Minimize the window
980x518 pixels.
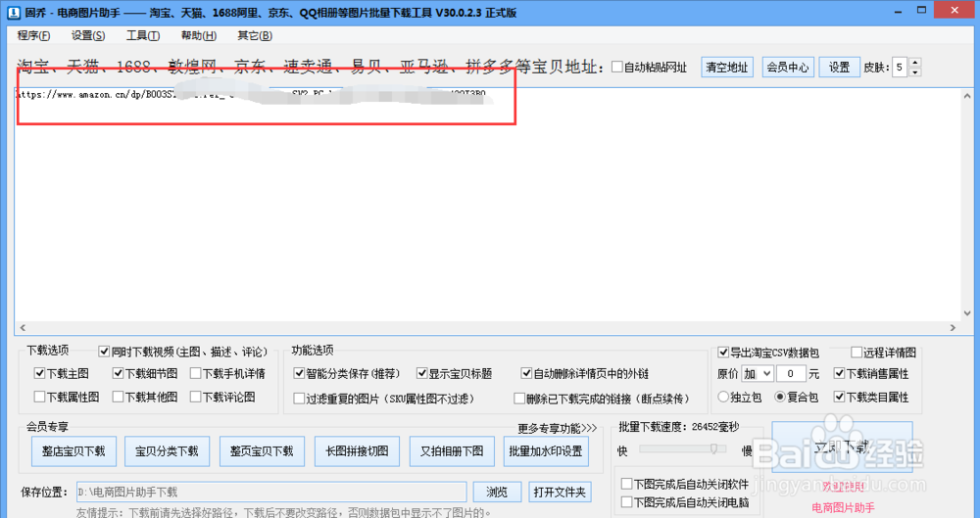click(898, 11)
